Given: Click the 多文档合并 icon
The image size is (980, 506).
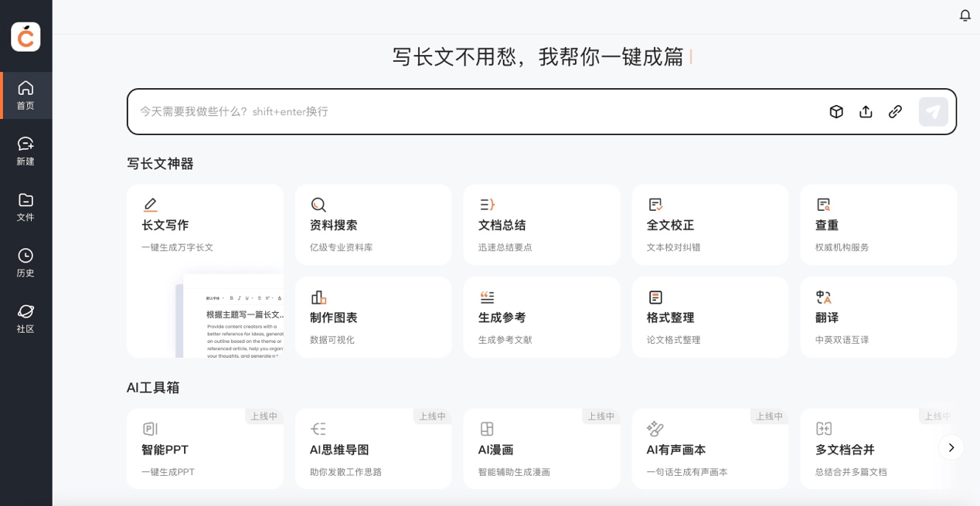Looking at the screenshot, I should click(824, 429).
